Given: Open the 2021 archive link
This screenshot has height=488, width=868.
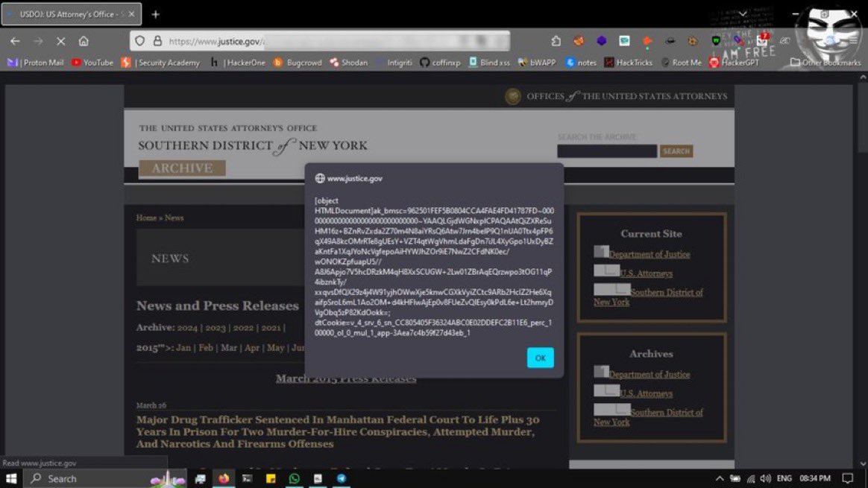Looking at the screenshot, I should point(271,328).
